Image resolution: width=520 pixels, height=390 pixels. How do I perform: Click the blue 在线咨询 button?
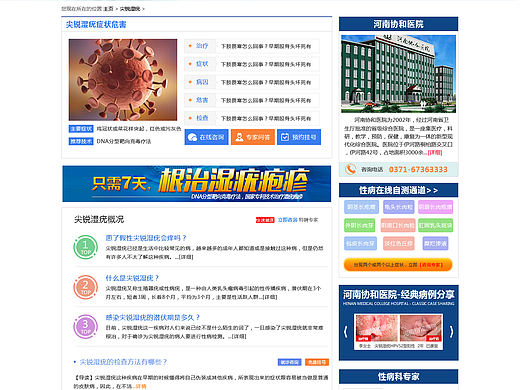[x=206, y=137]
